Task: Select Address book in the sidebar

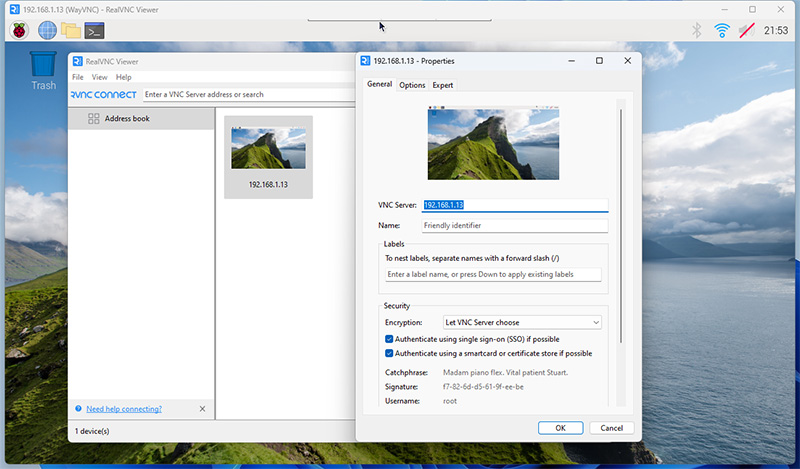Action: coord(141,118)
